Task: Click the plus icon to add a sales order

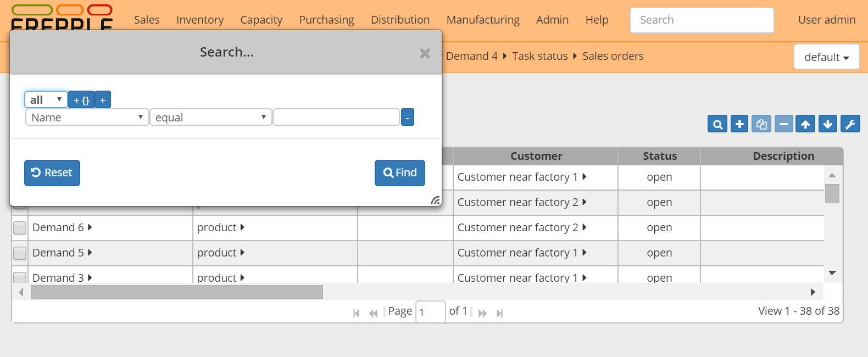Action: tap(739, 124)
